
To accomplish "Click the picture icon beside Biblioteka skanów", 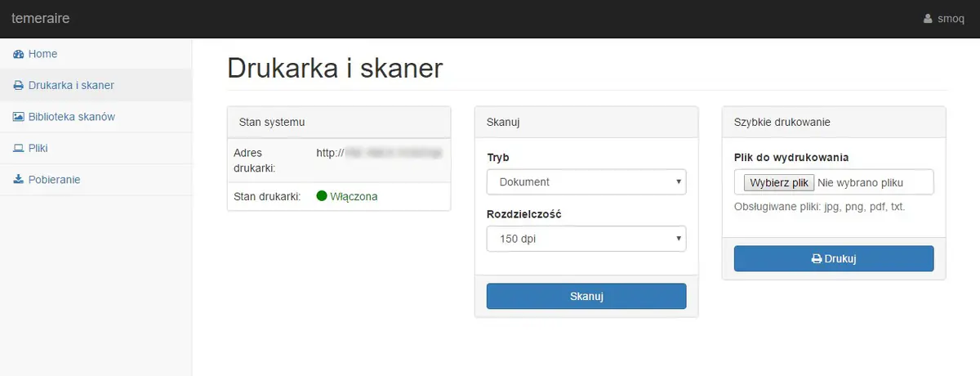I will click(19, 117).
